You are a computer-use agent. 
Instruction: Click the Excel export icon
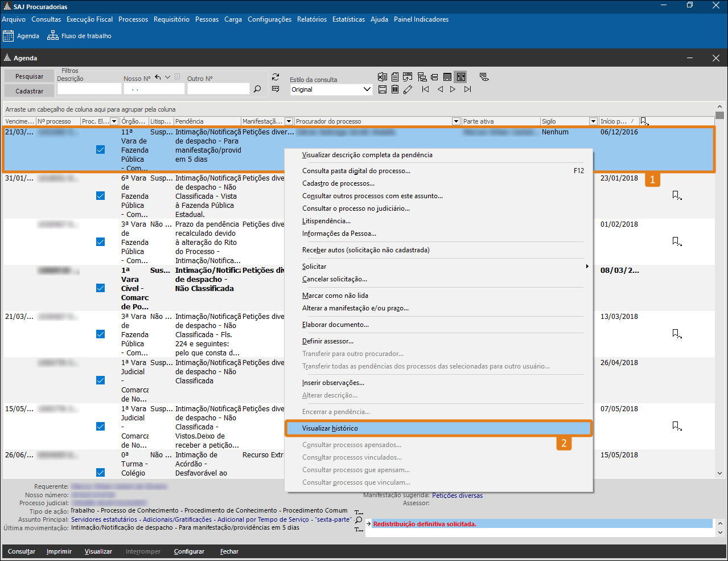(382, 77)
